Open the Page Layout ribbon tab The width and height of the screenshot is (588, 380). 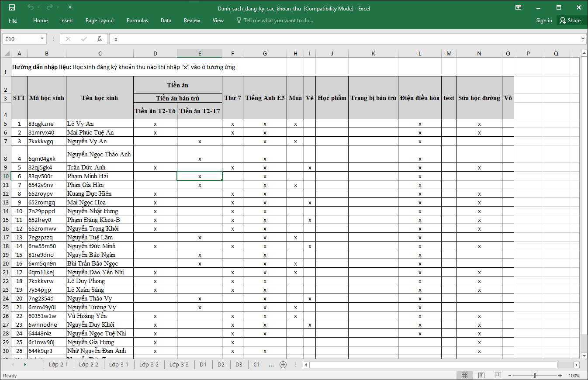coord(100,21)
